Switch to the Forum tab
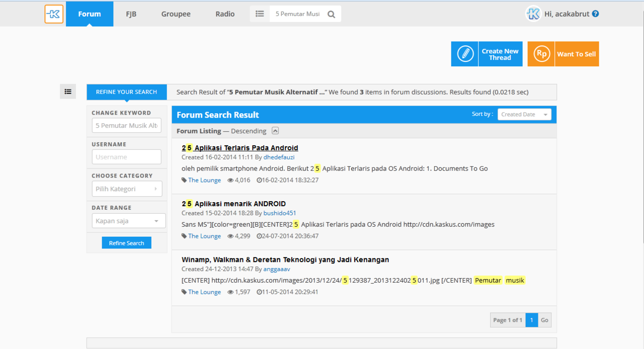The height and width of the screenshot is (349, 644). click(x=90, y=14)
